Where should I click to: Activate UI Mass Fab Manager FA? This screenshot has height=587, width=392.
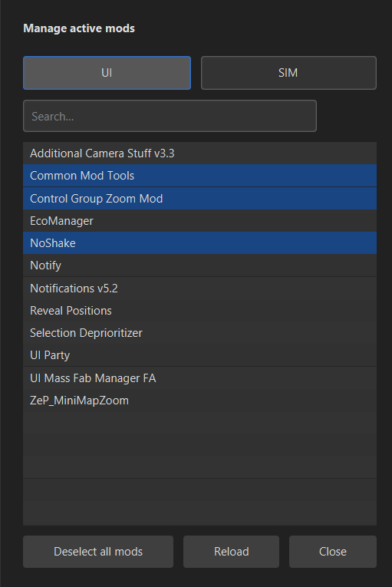[x=200, y=378]
